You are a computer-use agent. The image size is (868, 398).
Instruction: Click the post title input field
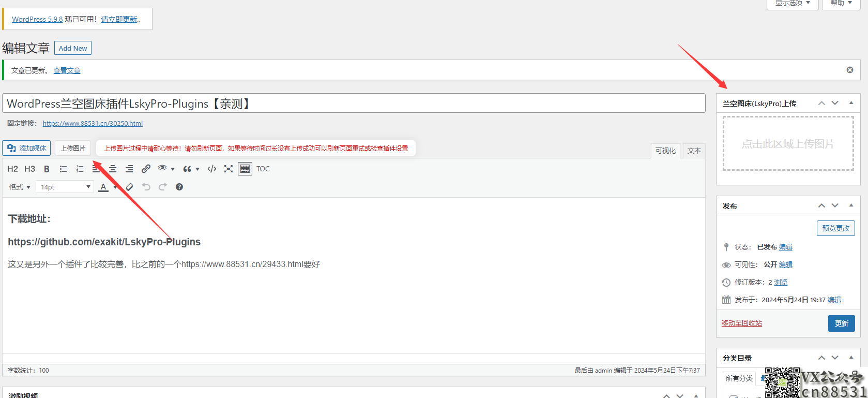click(x=354, y=103)
